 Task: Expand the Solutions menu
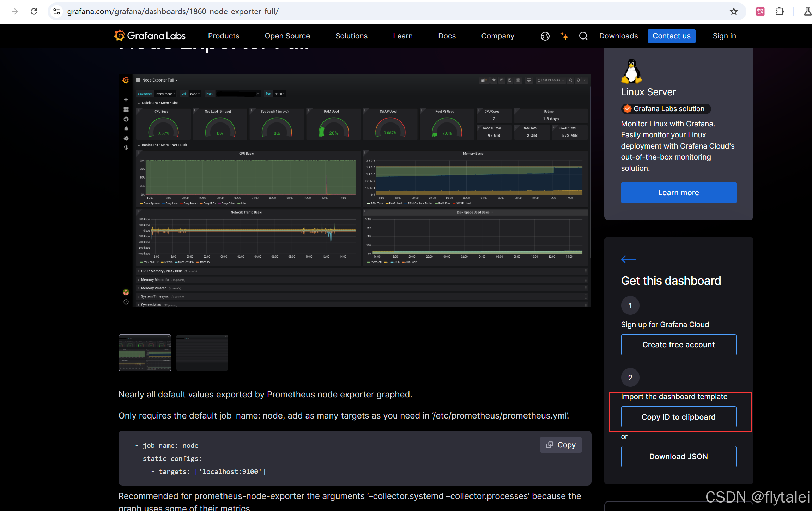click(x=351, y=36)
